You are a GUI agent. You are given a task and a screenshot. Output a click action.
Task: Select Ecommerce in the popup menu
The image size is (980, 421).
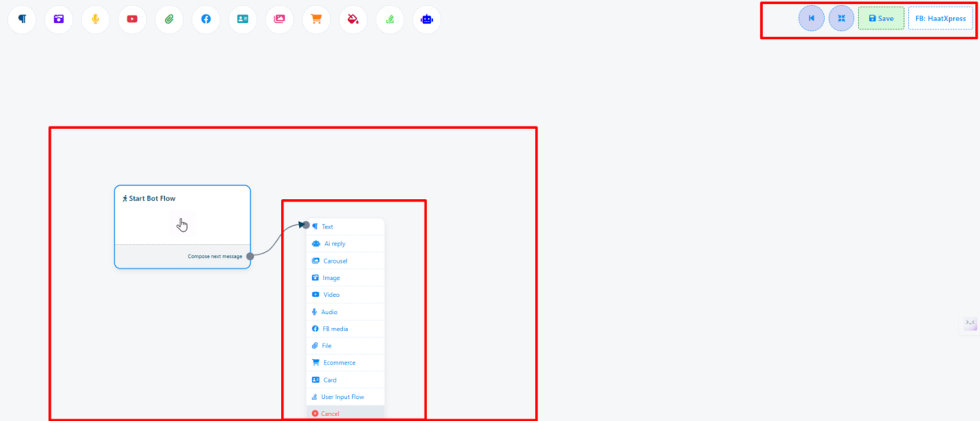coord(345,362)
